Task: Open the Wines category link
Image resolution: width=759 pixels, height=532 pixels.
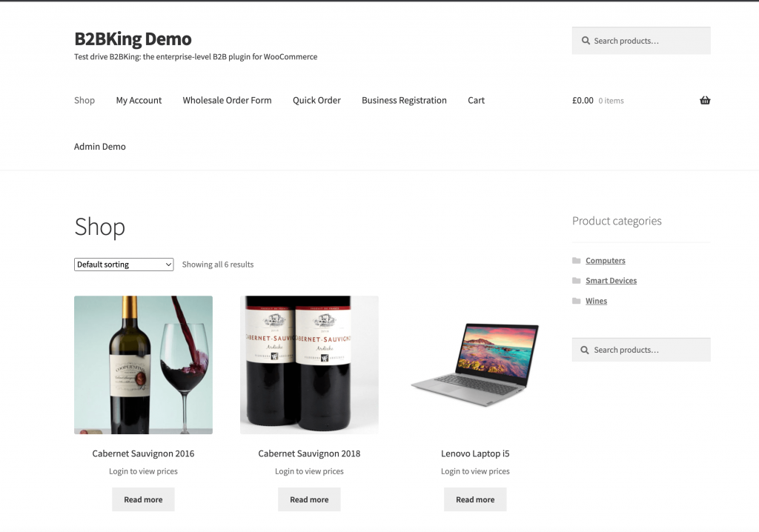Action: (597, 301)
